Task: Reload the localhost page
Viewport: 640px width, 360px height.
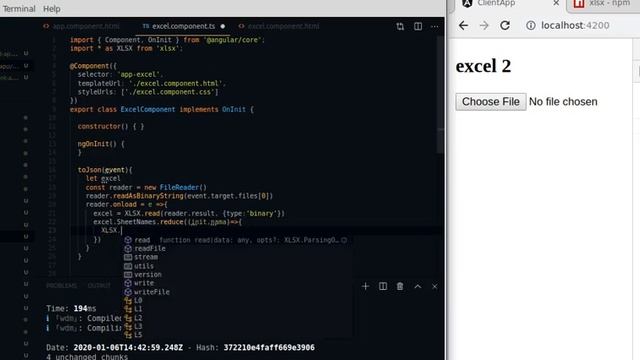Action: 505,25
